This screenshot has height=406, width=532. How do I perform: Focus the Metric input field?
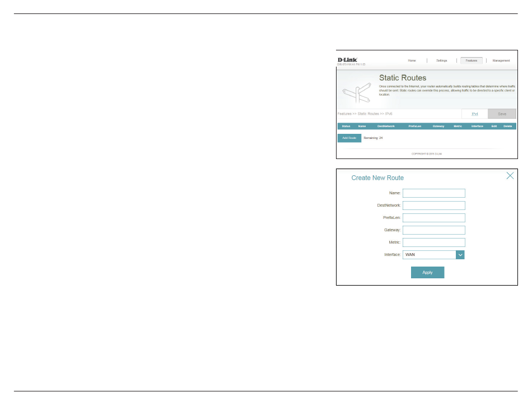[433, 242]
